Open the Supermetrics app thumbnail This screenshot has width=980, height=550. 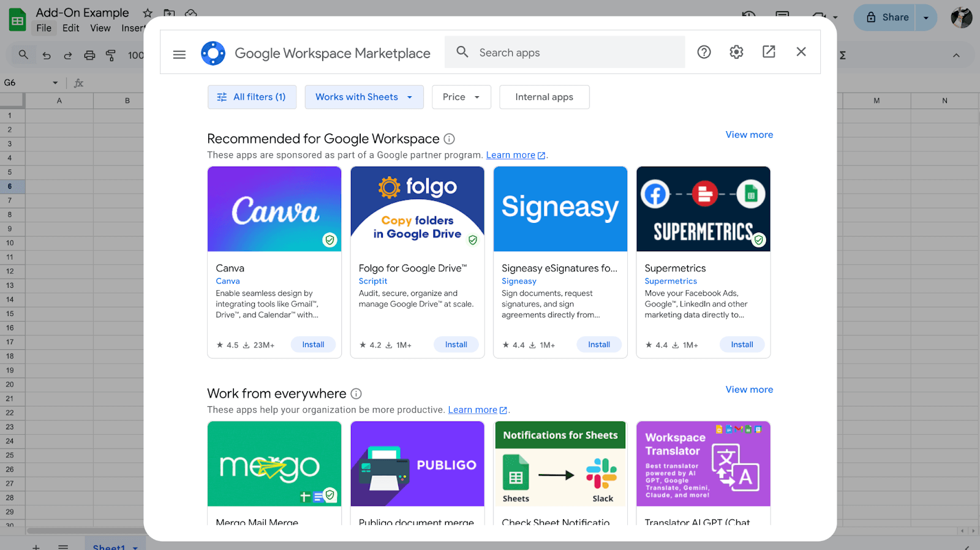click(x=703, y=209)
